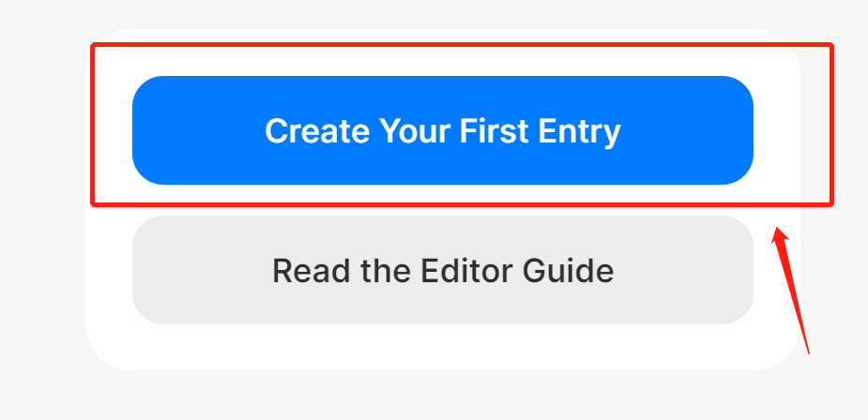Hit the secondary Read the Editor Guide action
This screenshot has height=420, width=868.
point(442,270)
